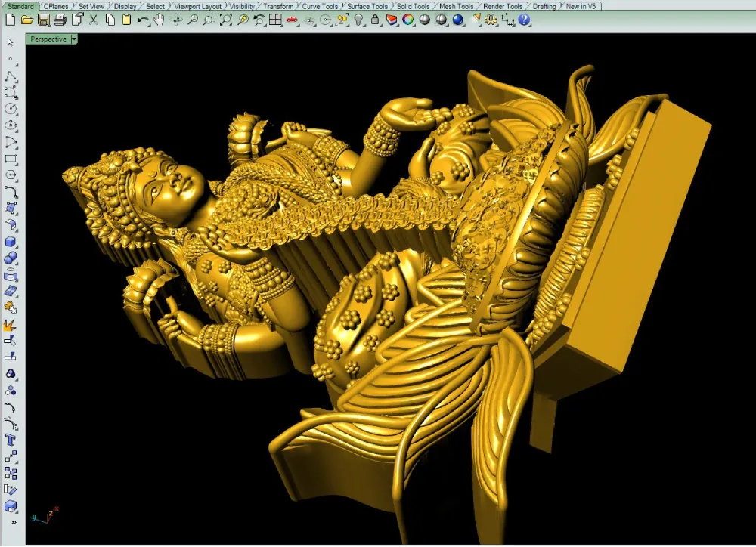Zoom Extents to fit the model
Viewport: 756px width, 547px height.
click(225, 20)
